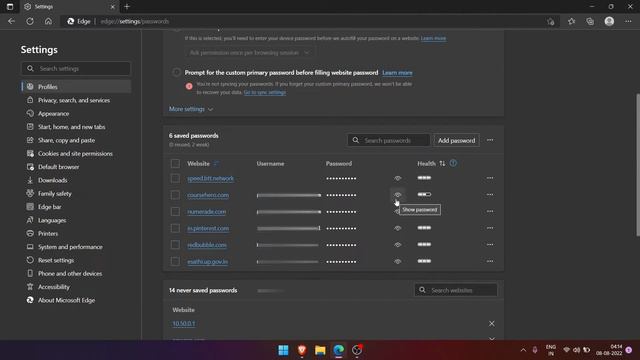This screenshot has height=360, width=640.
Task: Open coursehero.com website link
Action: pos(208,195)
